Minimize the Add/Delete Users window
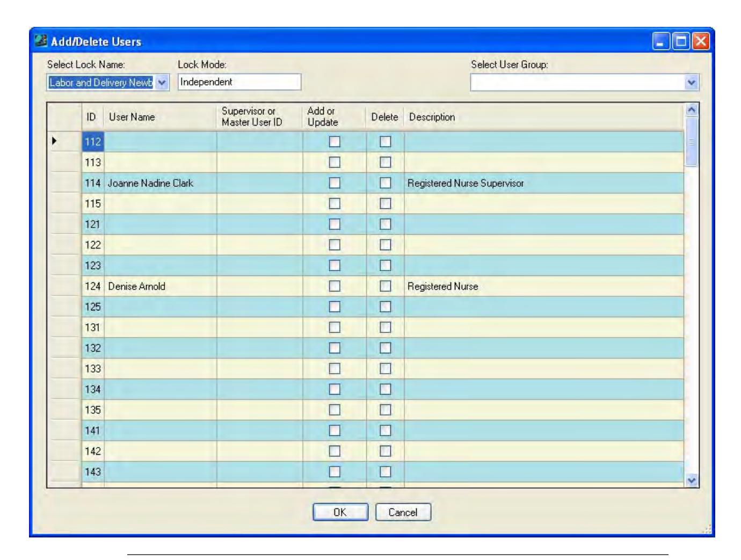 661,41
